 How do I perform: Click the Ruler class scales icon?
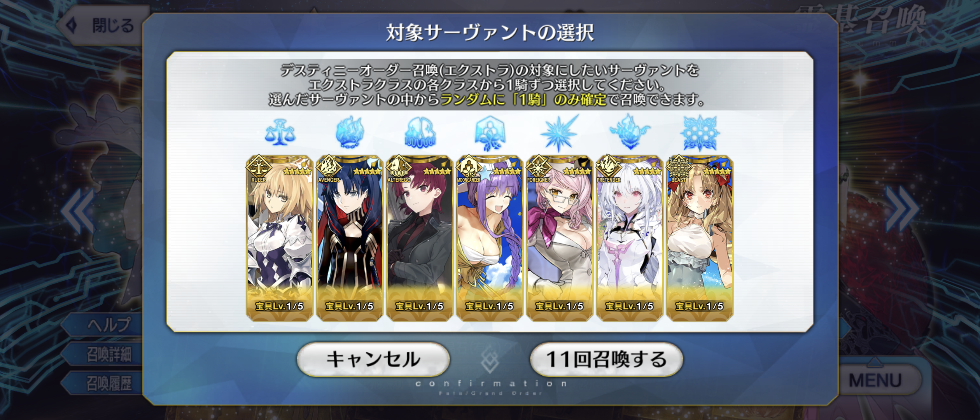280,133
